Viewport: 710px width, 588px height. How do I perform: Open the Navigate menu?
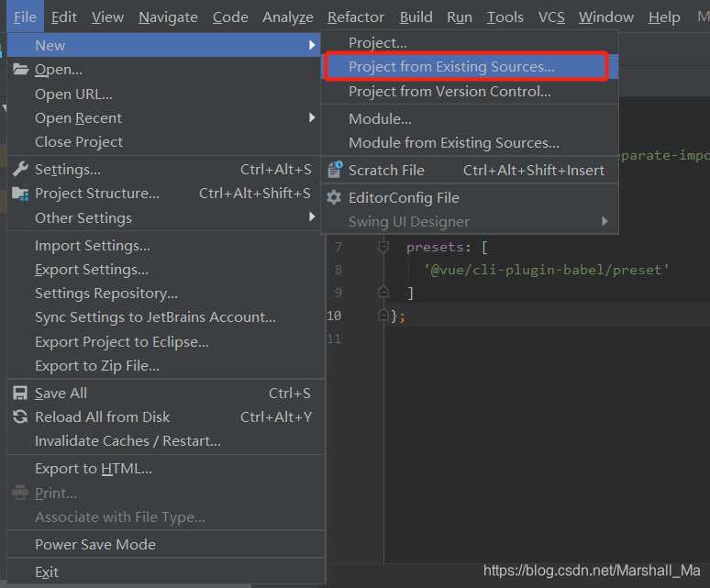(x=168, y=17)
